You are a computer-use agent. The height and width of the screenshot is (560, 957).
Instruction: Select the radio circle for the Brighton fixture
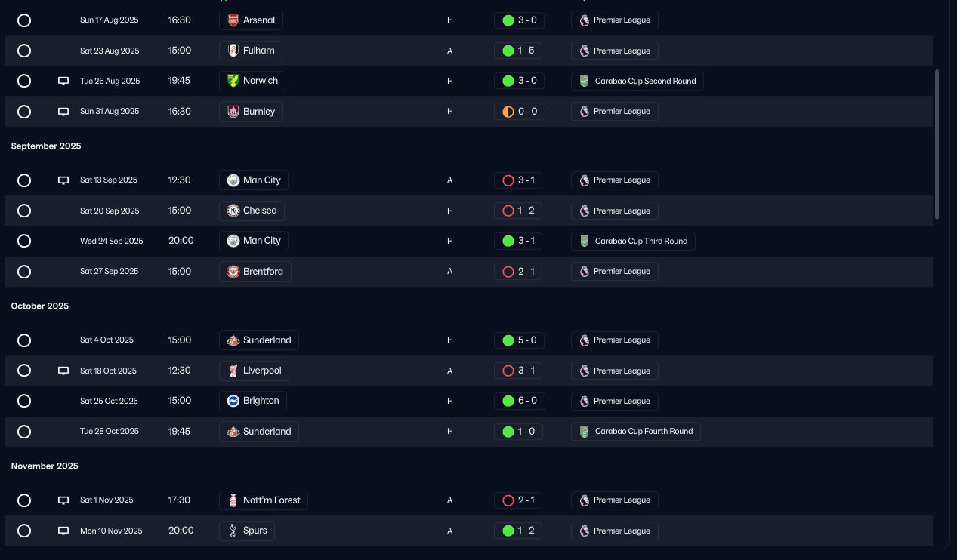click(x=24, y=401)
